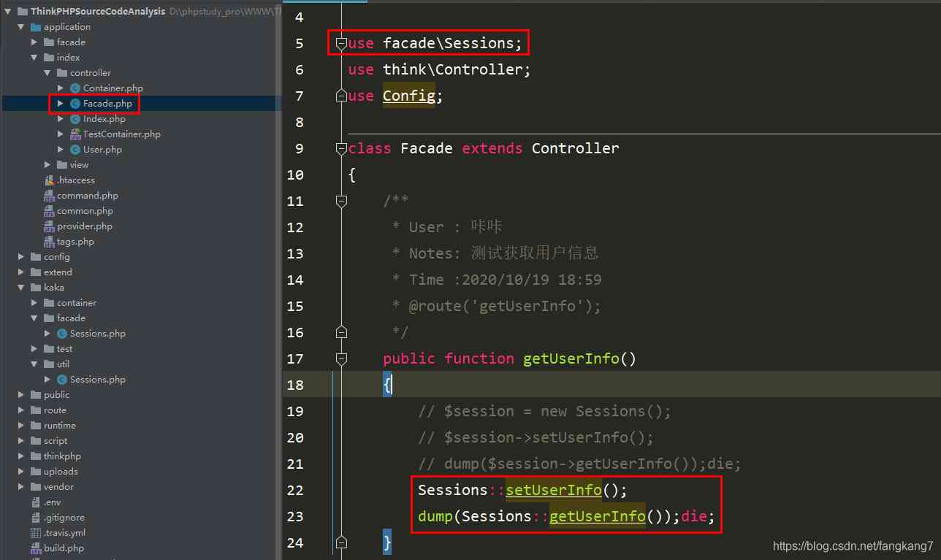
Task: Click the fold end marker at line 24
Action: [341, 542]
